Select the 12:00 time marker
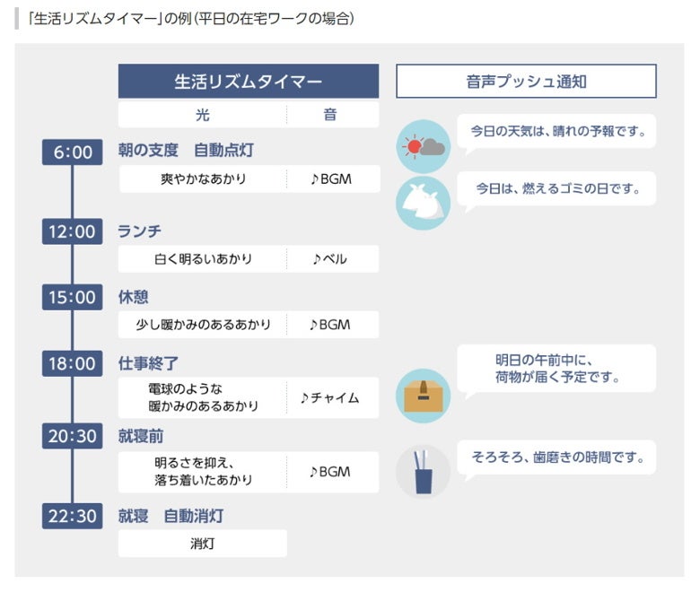Viewport: 700px width, 592px height. click(73, 231)
